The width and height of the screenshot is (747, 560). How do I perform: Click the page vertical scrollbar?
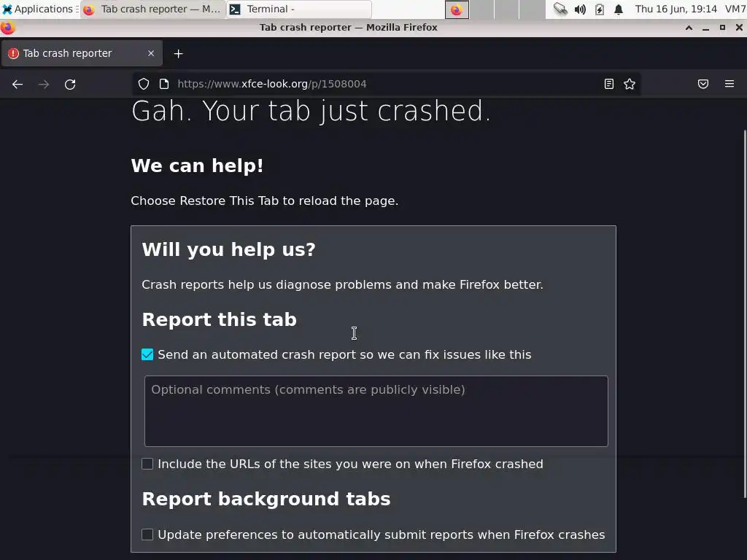pos(745,314)
